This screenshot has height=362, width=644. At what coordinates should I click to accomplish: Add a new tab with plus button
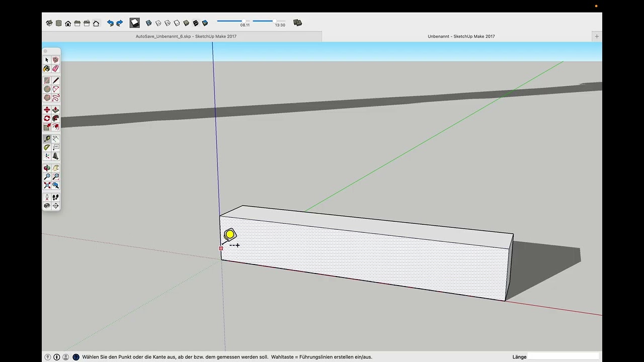597,36
